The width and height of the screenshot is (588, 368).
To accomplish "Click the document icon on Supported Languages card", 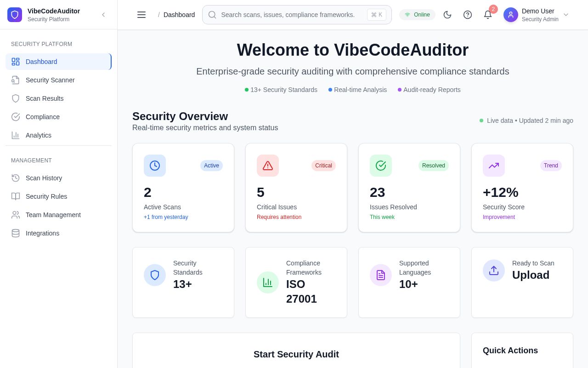I will (x=381, y=275).
